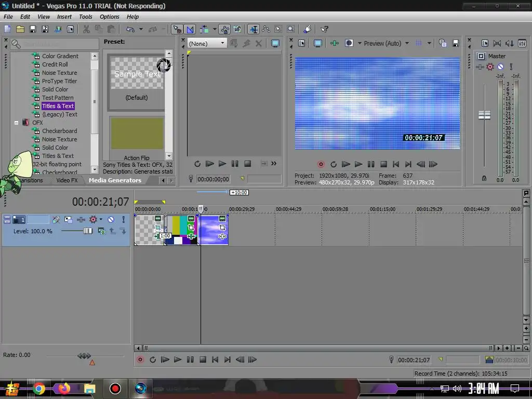Screen dimensions: 532x399
Task: Open Firefox from the taskbar
Action: click(x=64, y=389)
